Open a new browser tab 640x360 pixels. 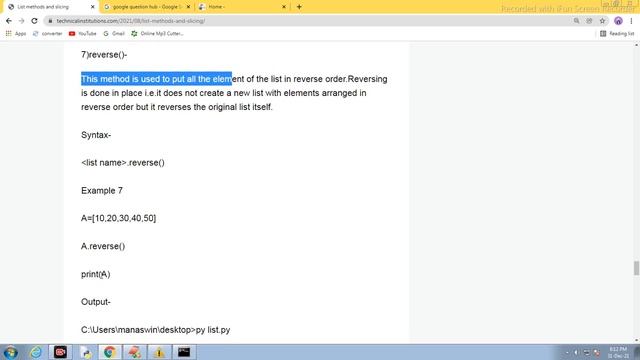click(299, 7)
